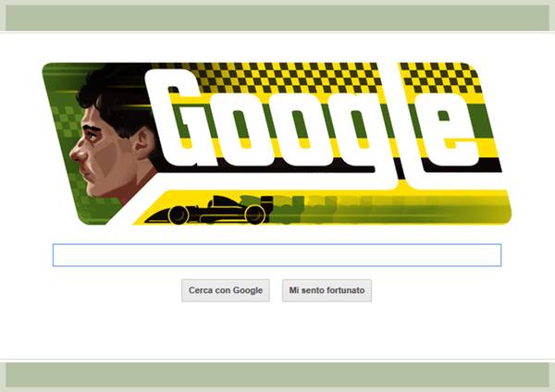Click the Mi sento fortunato button
The height and width of the screenshot is (392, 555).
pyautogui.click(x=327, y=290)
